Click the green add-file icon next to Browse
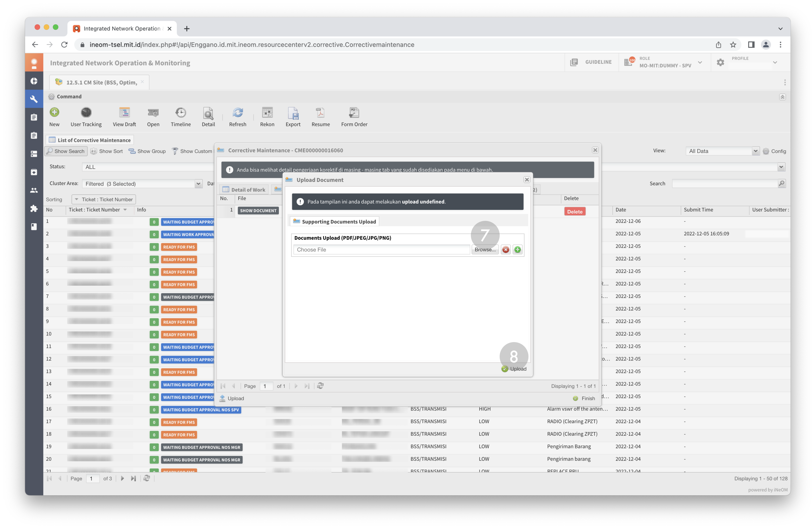The height and width of the screenshot is (529, 812). pyautogui.click(x=517, y=250)
